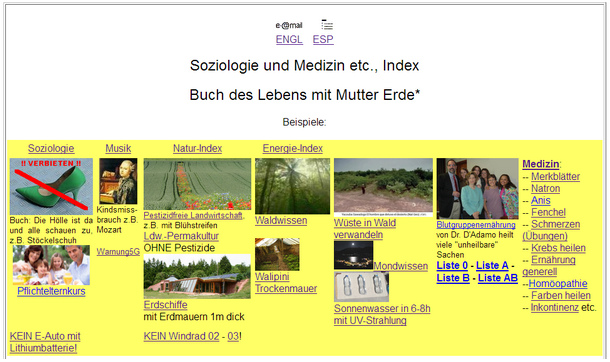Open the Walipini link
Viewport: 610px width, 362px height.
272,276
